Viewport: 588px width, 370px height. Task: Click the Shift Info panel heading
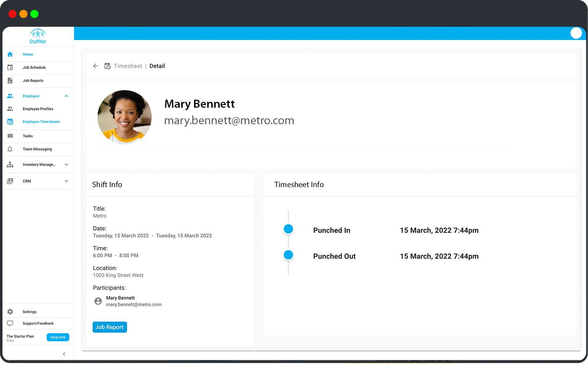point(107,185)
